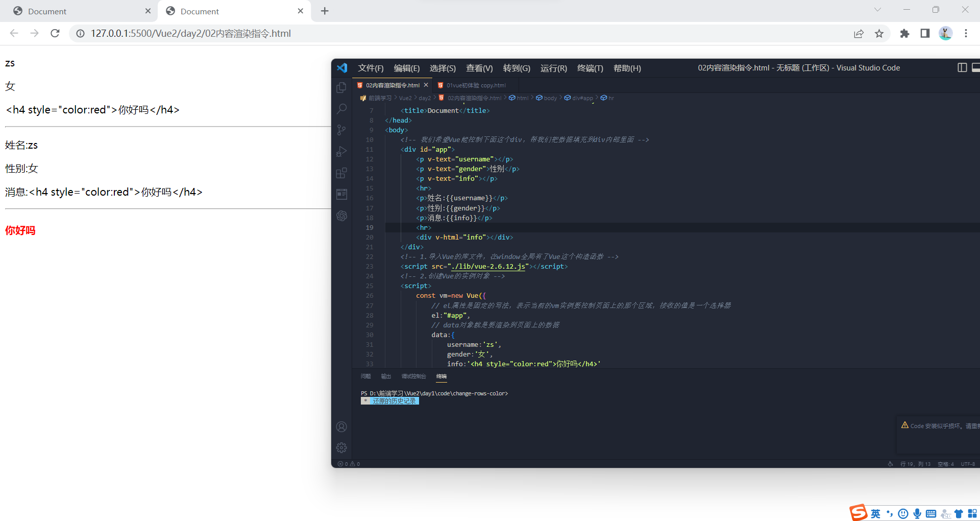Select the 终端 panel tab
This screenshot has height=521, width=980.
point(442,376)
